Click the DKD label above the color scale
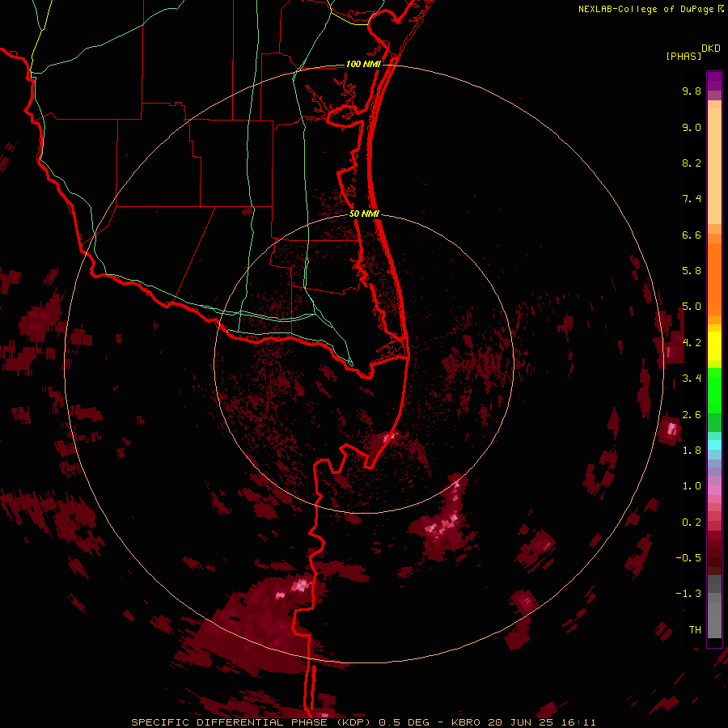The width and height of the screenshot is (728, 728). tap(711, 49)
